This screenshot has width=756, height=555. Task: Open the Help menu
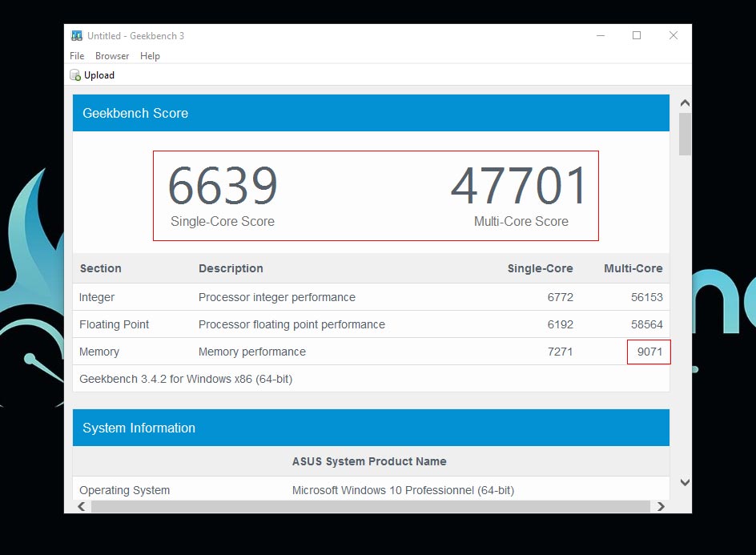tap(150, 56)
